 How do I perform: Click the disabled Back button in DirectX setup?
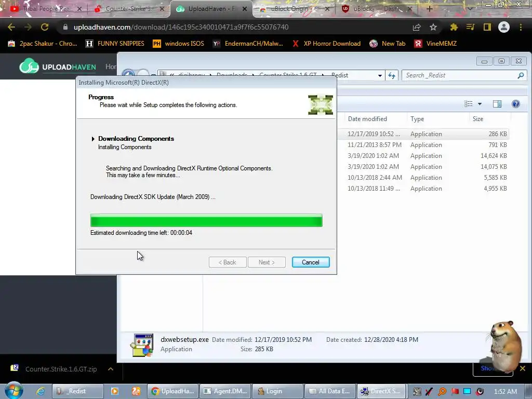point(228,262)
